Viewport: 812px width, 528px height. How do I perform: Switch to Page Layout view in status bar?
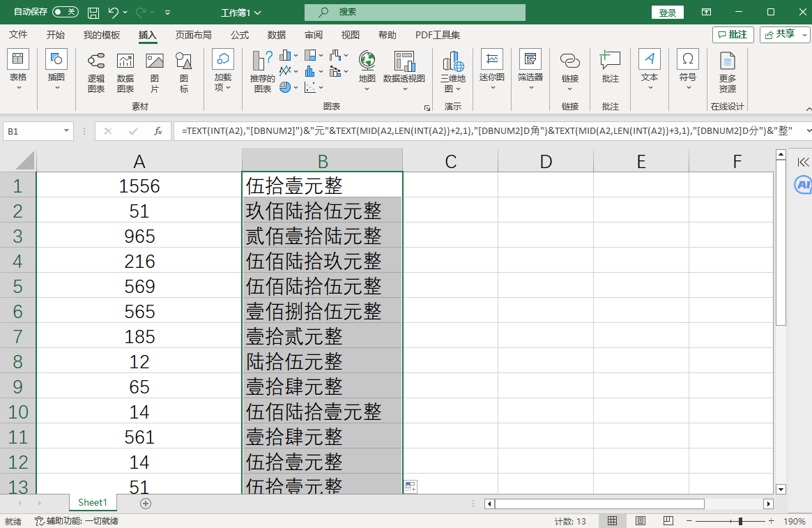click(x=640, y=521)
